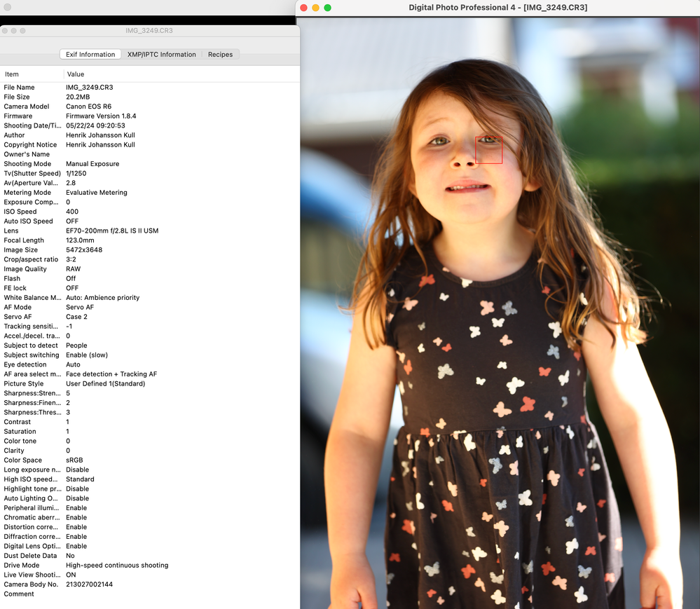This screenshot has height=609, width=700.
Task: Select the Drive Mode row
Action: (22, 566)
